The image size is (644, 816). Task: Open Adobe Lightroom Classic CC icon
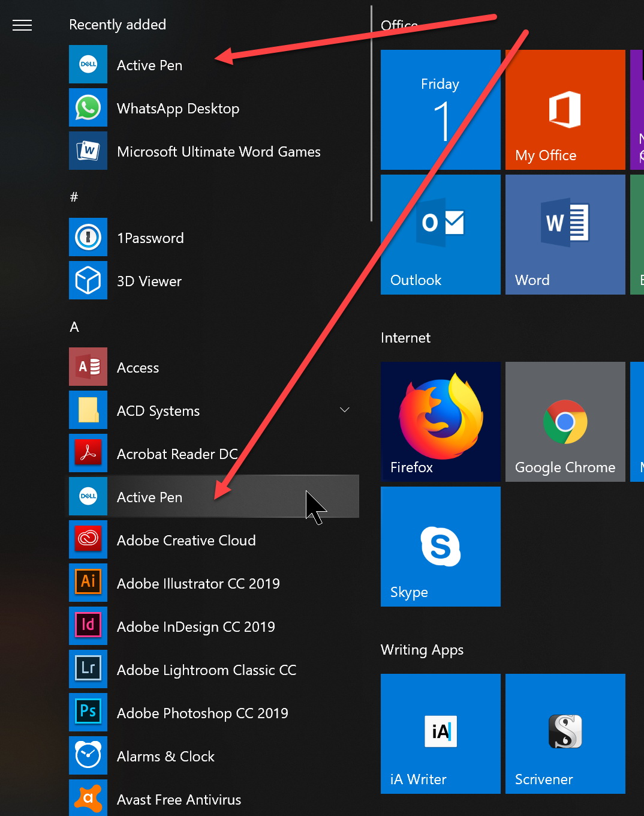(88, 669)
